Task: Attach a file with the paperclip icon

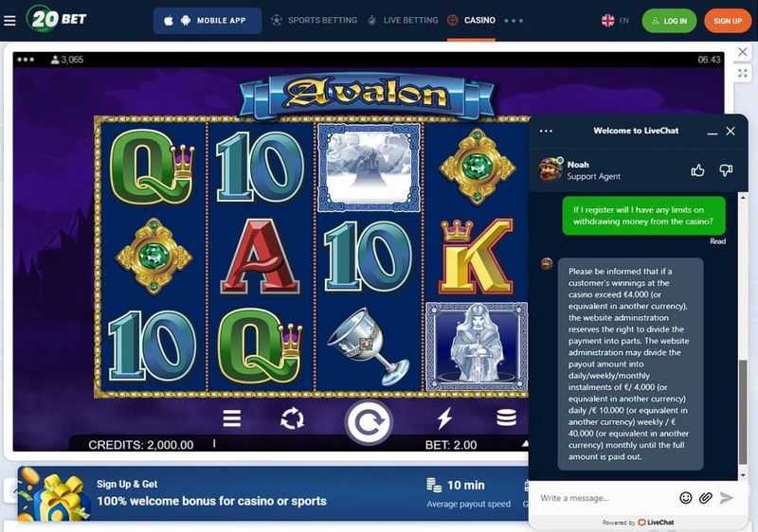Action: click(x=706, y=498)
